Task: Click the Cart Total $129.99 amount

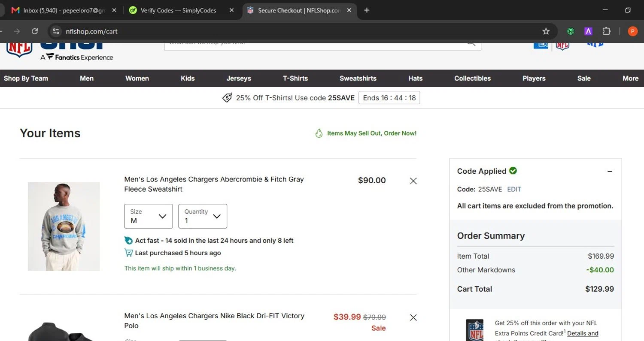Action: tap(600, 289)
